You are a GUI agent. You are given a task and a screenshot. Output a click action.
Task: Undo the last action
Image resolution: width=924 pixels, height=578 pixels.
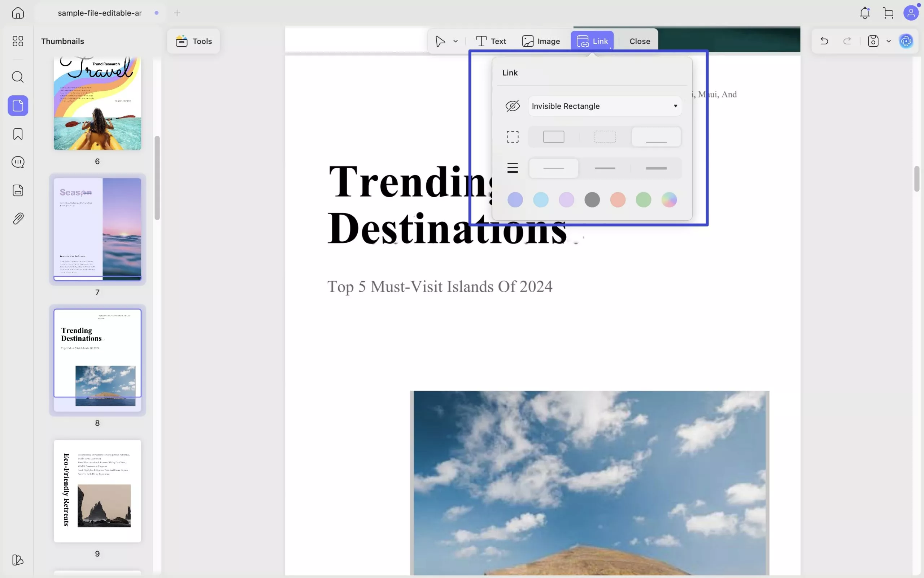coord(824,41)
